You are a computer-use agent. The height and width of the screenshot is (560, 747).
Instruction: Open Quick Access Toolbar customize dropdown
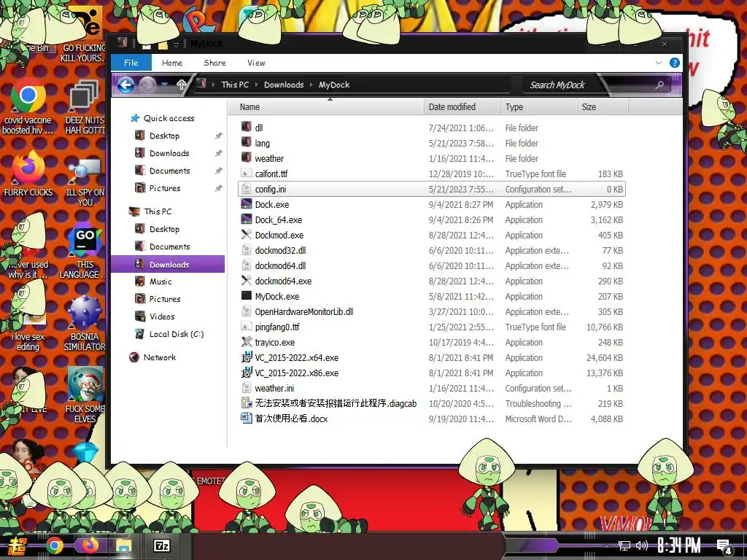tap(176, 44)
